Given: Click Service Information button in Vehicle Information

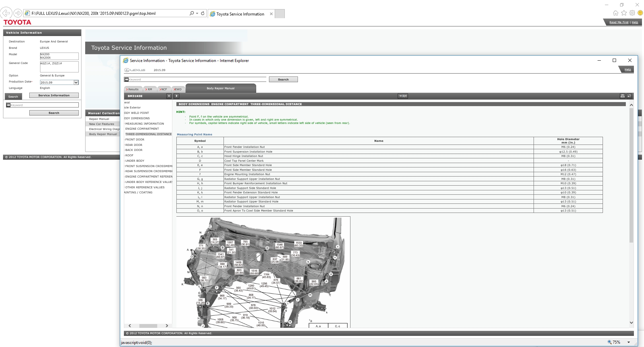Looking at the screenshot, I should point(54,95).
